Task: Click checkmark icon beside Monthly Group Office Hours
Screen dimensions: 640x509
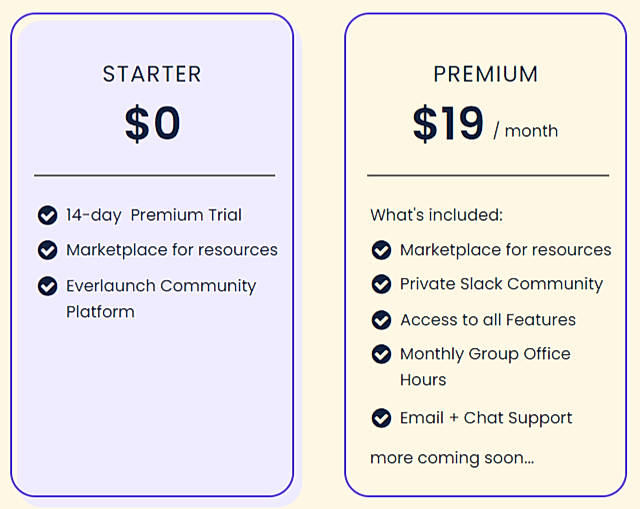Action: (x=381, y=354)
